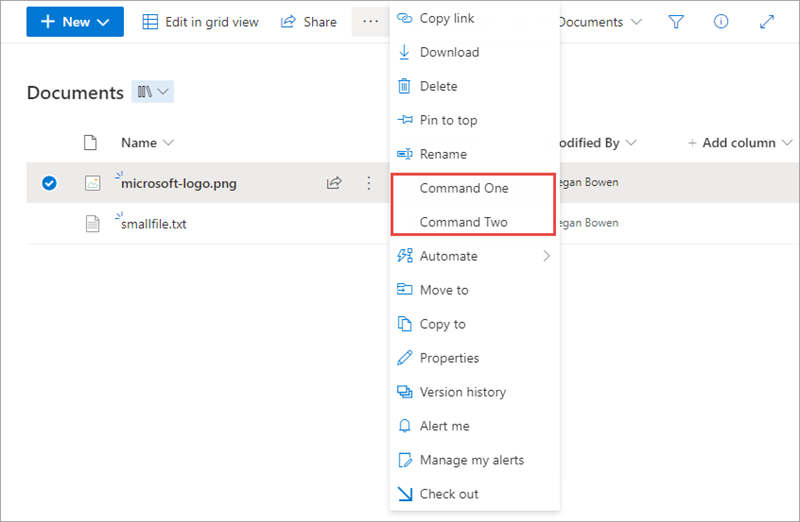The width and height of the screenshot is (800, 522).
Task: Click the text file icon of smallfile.txt
Action: (x=92, y=223)
